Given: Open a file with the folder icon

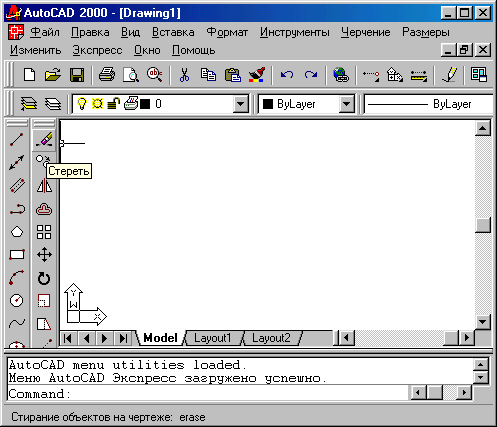Looking at the screenshot, I should tap(53, 75).
